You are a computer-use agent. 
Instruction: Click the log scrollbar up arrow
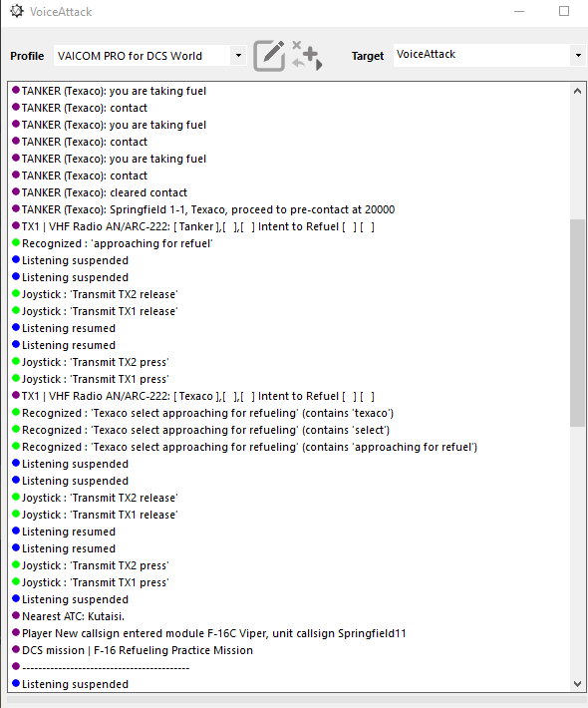click(x=577, y=91)
